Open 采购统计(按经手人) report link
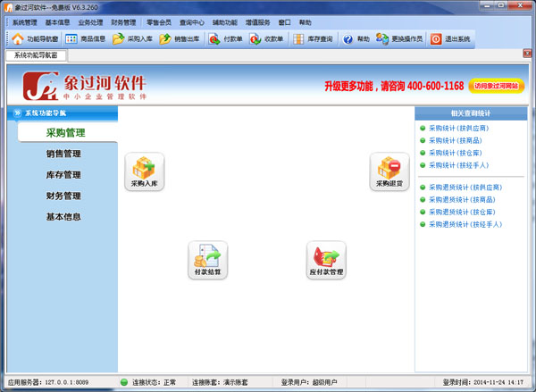 (x=459, y=165)
